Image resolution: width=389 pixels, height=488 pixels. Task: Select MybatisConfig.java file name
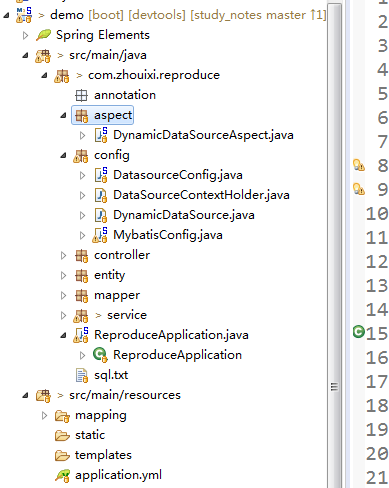[168, 235]
